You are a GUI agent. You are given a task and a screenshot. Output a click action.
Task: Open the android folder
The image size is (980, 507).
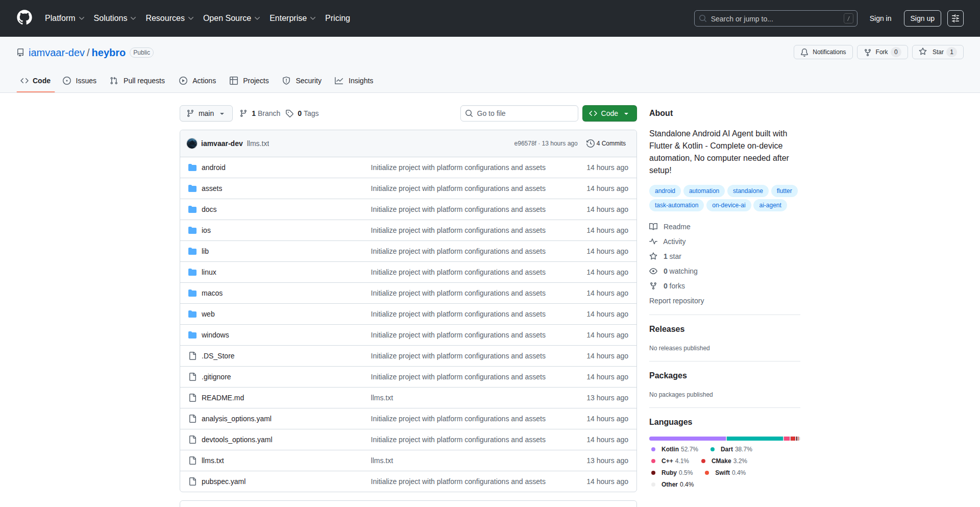(x=213, y=167)
